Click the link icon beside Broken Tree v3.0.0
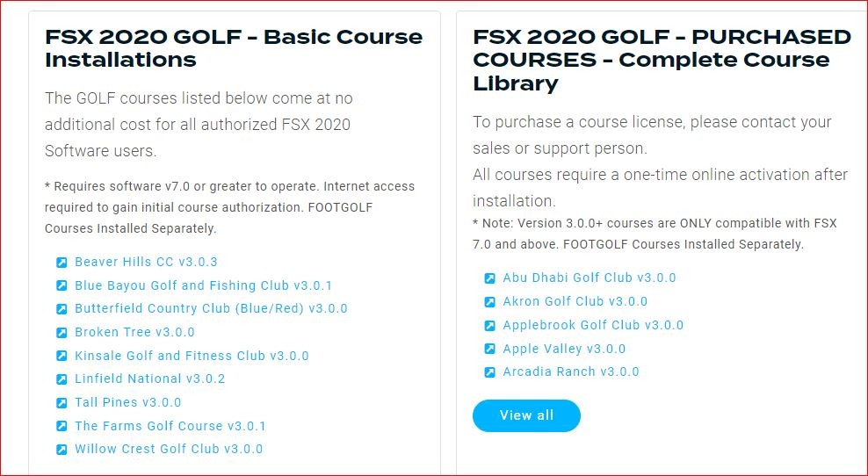The height and width of the screenshot is (476, 868). coord(61,333)
